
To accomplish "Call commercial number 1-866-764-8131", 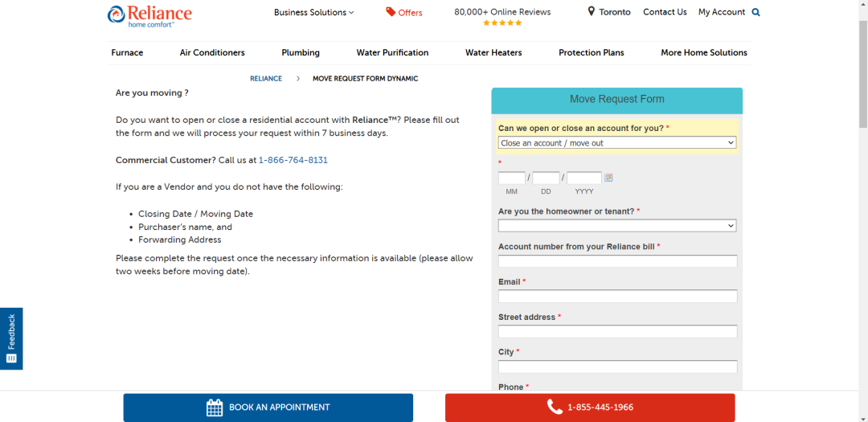I will coord(293,160).
